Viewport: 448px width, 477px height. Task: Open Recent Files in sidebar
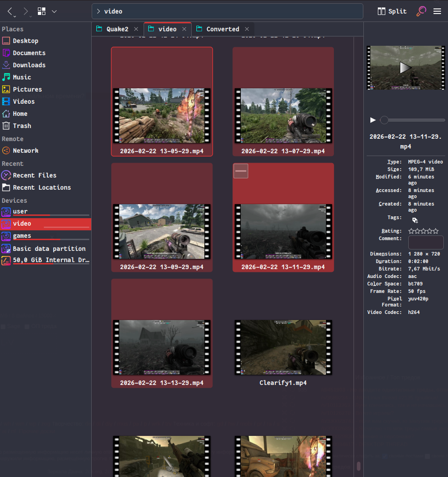click(35, 175)
